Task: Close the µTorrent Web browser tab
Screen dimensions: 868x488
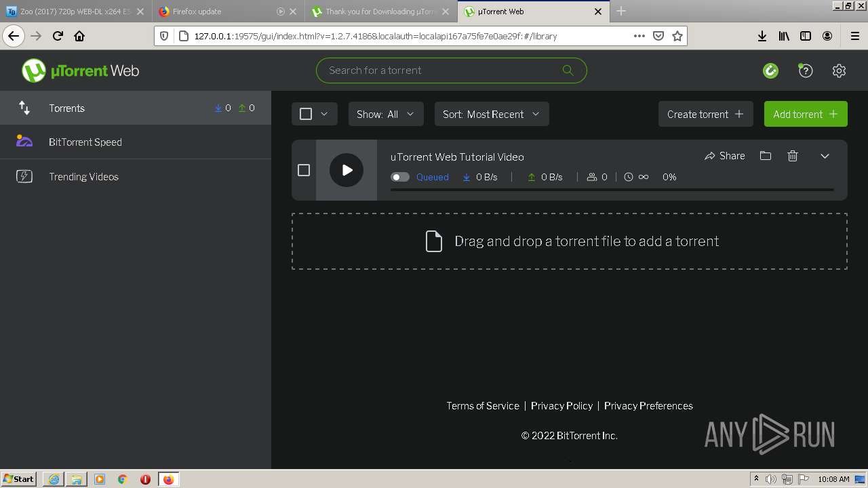Action: coord(598,12)
